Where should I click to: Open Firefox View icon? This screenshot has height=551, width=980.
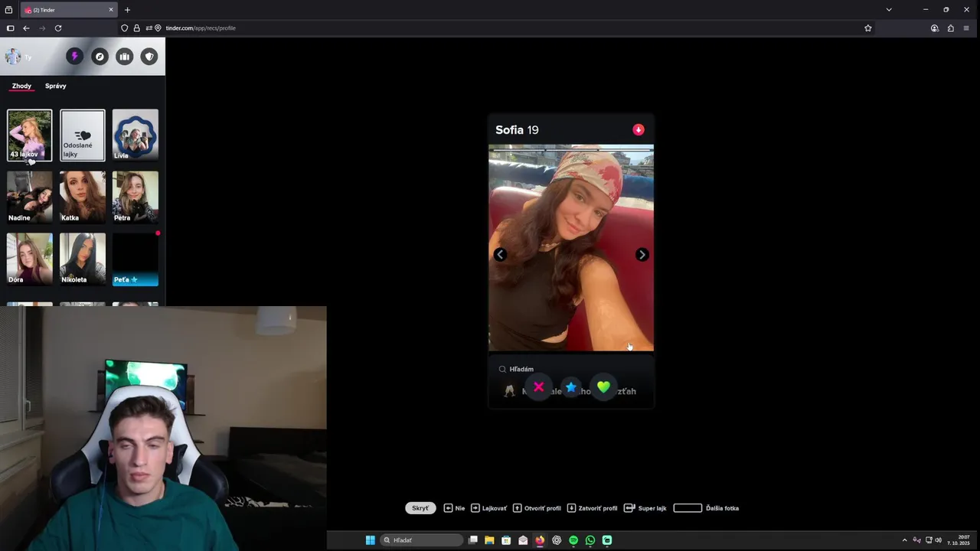coord(8,10)
